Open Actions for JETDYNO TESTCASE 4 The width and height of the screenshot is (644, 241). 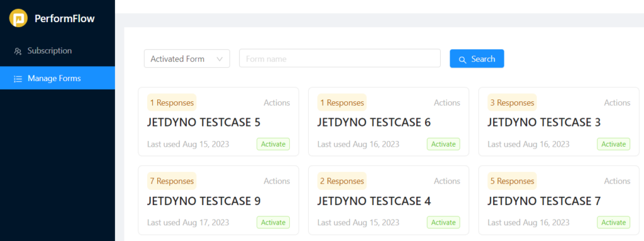point(447,181)
